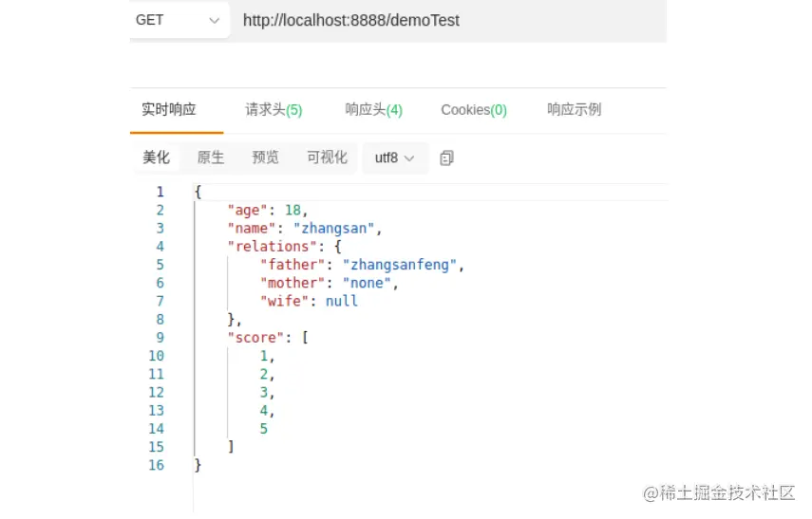
Task: Click line number 9 in the gutter
Action: tap(160, 338)
